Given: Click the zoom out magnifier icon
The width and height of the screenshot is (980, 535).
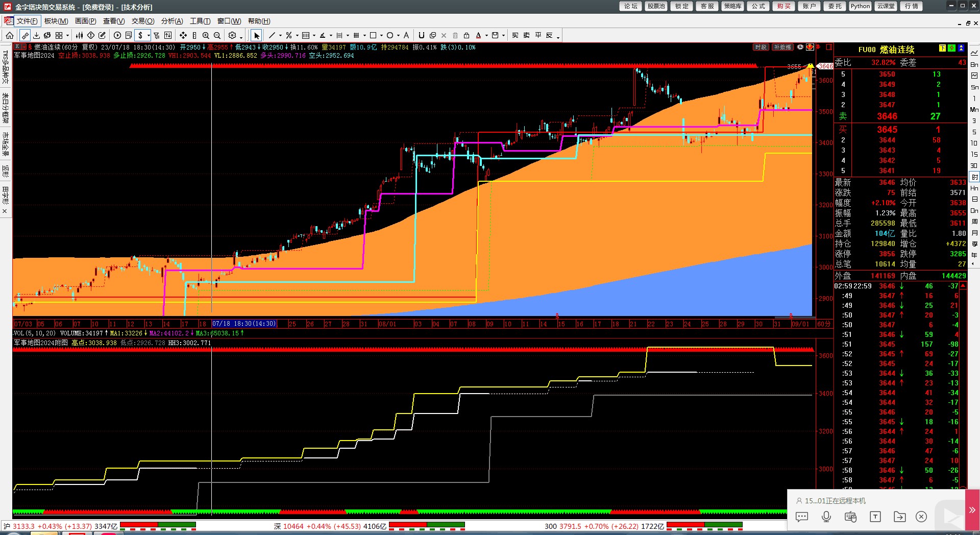Looking at the screenshot, I should coord(217,35).
